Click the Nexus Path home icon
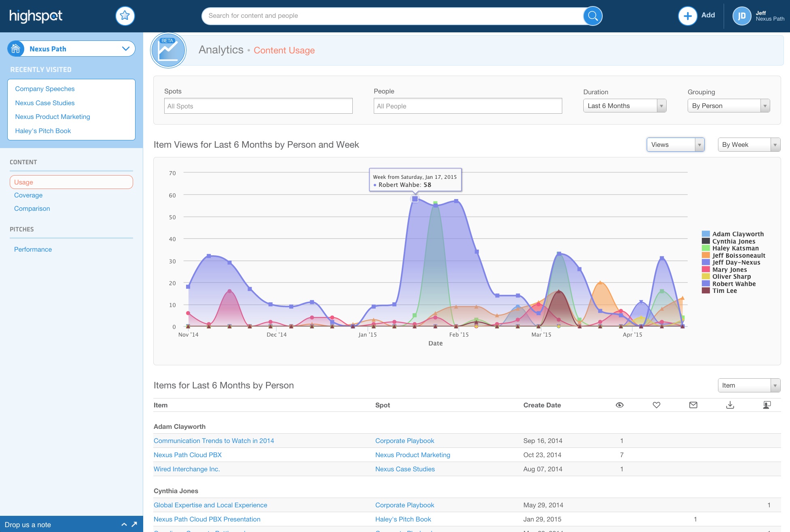The image size is (790, 532). pos(16,49)
